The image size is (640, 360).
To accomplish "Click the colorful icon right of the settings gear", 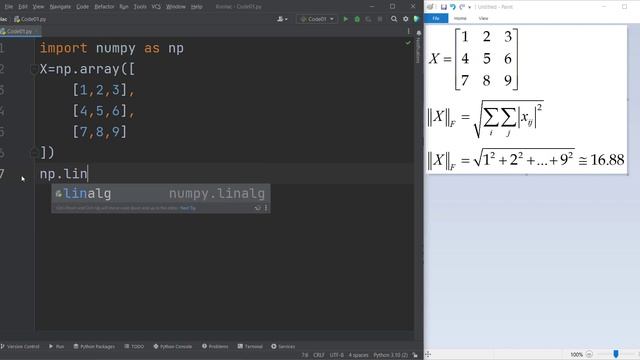I will 416,19.
